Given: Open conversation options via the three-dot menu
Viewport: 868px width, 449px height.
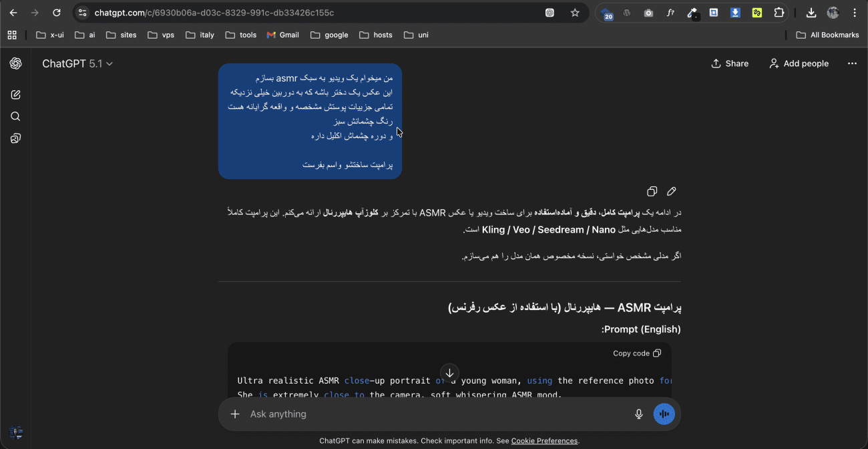Looking at the screenshot, I should tap(852, 63).
